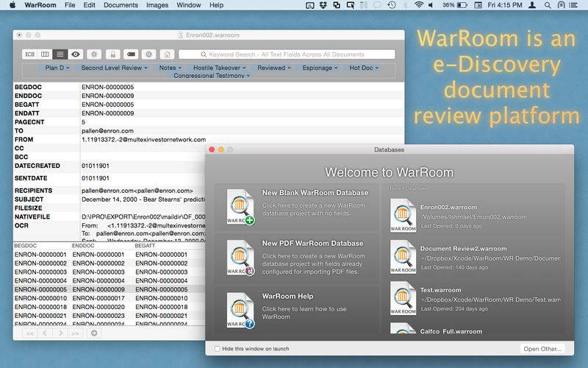Image resolution: width=588 pixels, height=368 pixels.
Task: Open the Help menu
Action: click(x=216, y=5)
